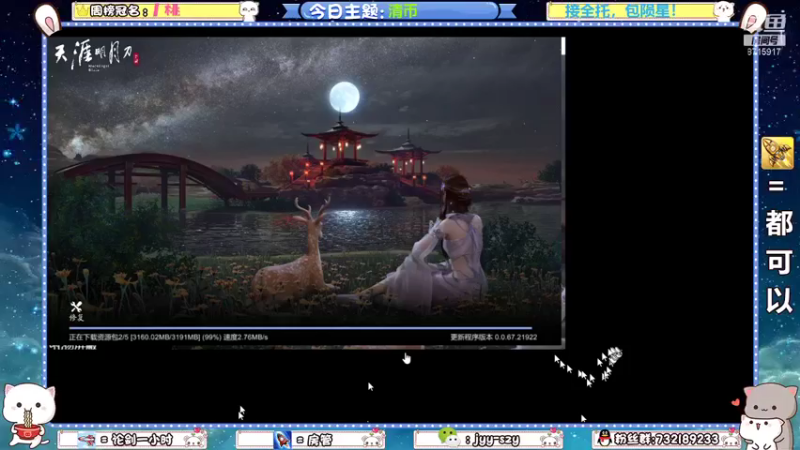Click the 都可以 vertical text on right
This screenshot has height=450, width=800.
click(x=779, y=260)
